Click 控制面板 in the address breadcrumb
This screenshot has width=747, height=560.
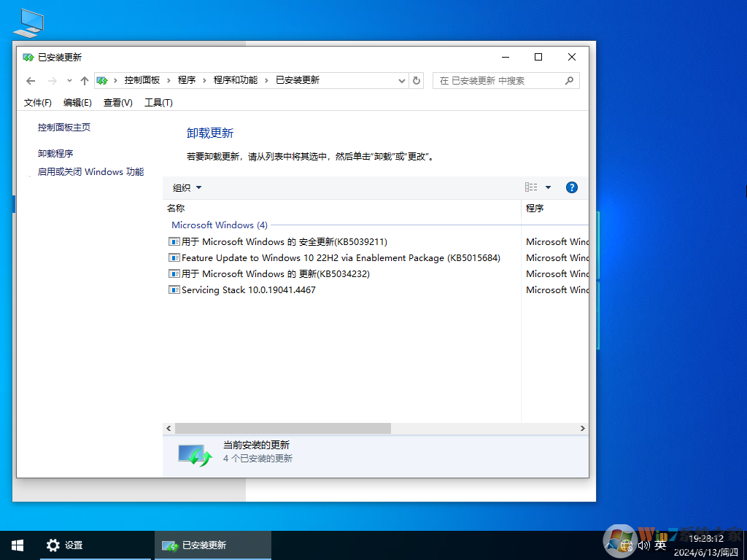pyautogui.click(x=142, y=80)
